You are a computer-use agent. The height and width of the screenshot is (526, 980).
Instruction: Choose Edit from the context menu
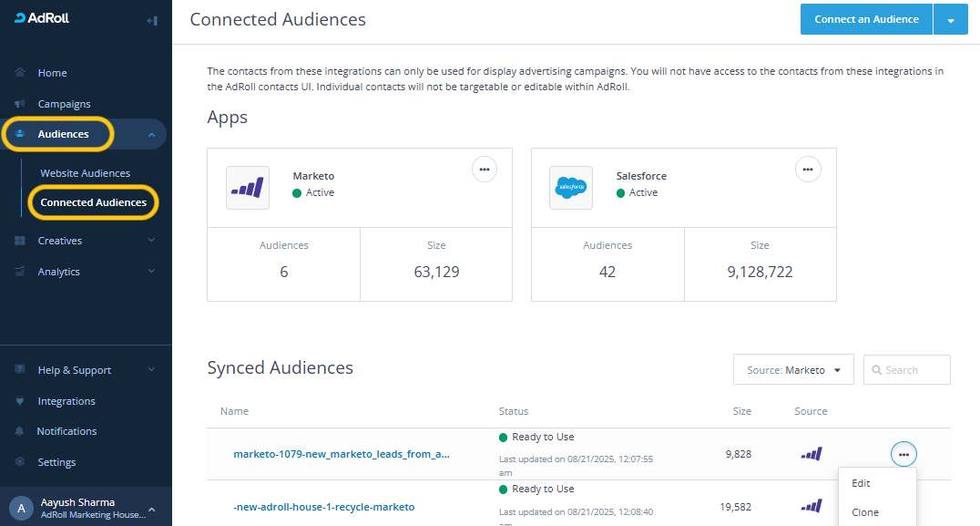point(861,483)
